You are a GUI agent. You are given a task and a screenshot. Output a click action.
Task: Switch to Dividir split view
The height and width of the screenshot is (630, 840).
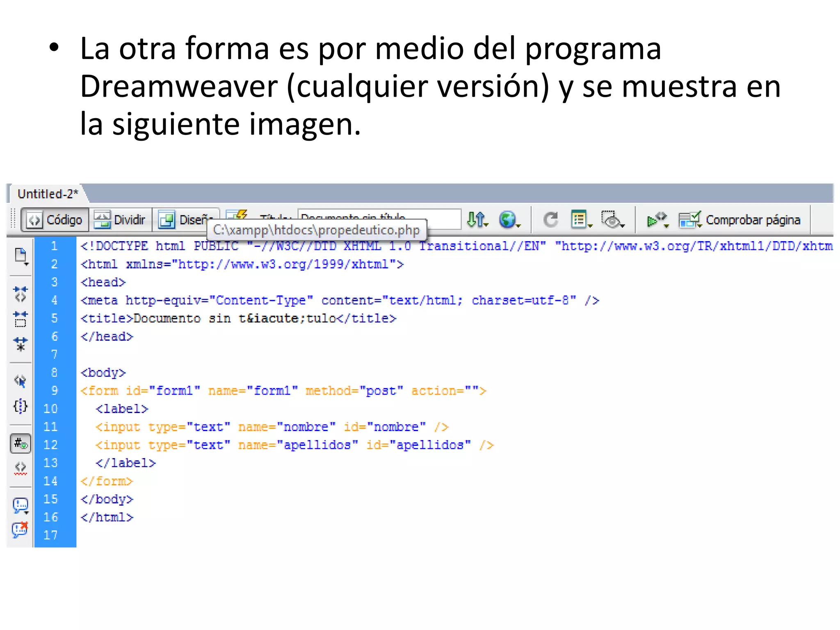tap(120, 220)
